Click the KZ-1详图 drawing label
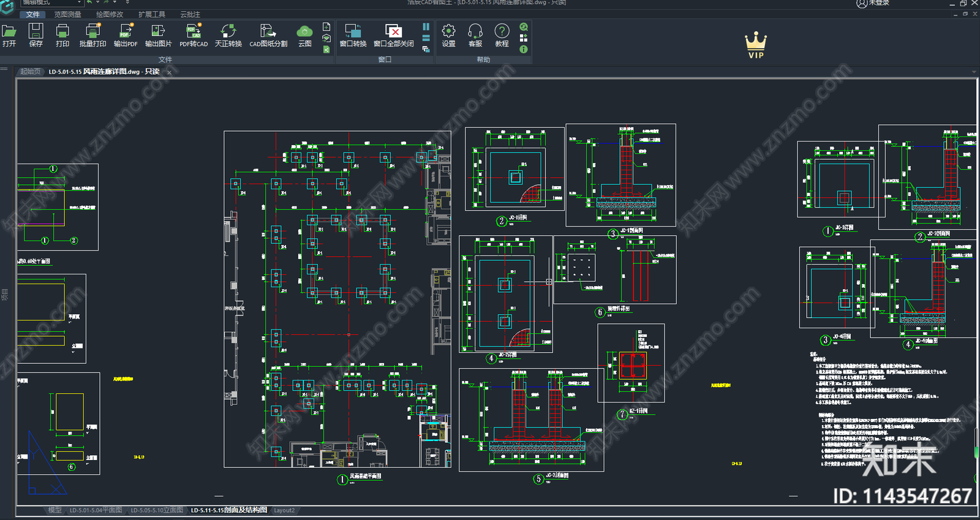Image resolution: width=980 pixels, height=520 pixels. coord(639,411)
